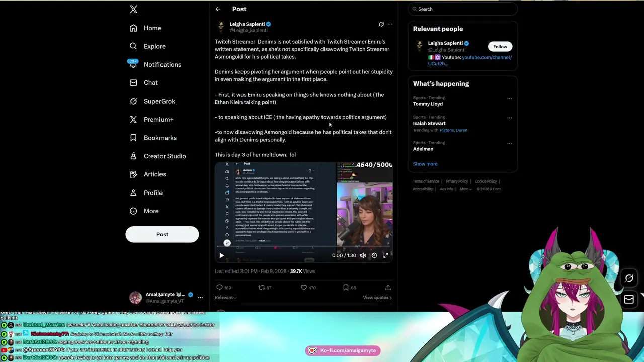The width and height of the screenshot is (644, 362).
Task: Click the Creator Studio icon
Action: point(133,156)
